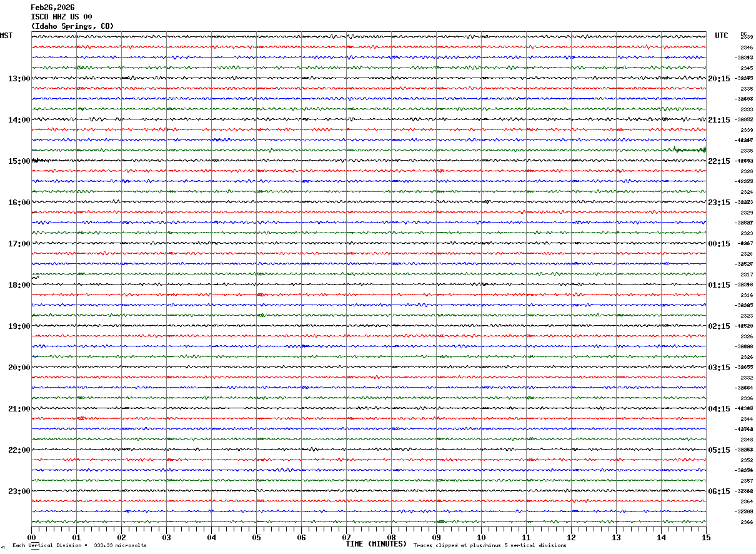
Task: Click the UTC timezone label
Action: (x=722, y=36)
